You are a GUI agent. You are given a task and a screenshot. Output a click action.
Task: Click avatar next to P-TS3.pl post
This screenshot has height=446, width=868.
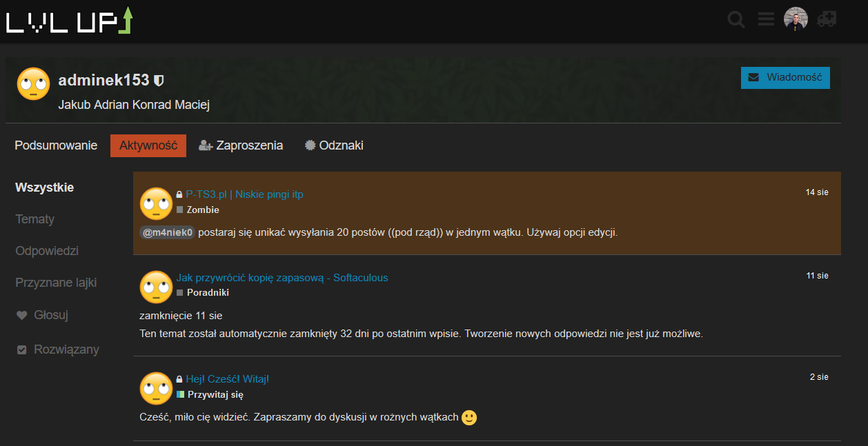[x=156, y=203]
